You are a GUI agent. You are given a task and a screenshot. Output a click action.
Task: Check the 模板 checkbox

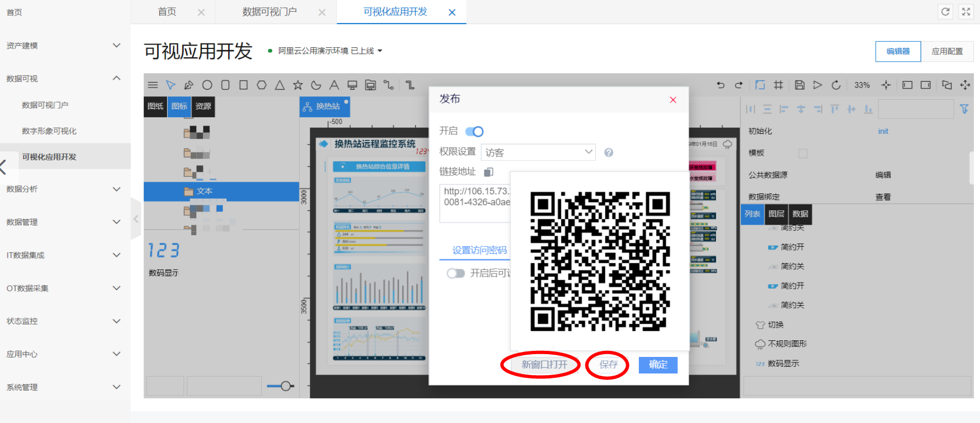pyautogui.click(x=803, y=153)
